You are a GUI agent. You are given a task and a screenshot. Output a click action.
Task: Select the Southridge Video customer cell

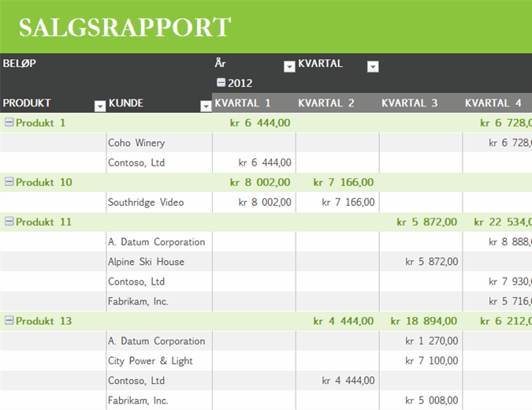(x=146, y=203)
